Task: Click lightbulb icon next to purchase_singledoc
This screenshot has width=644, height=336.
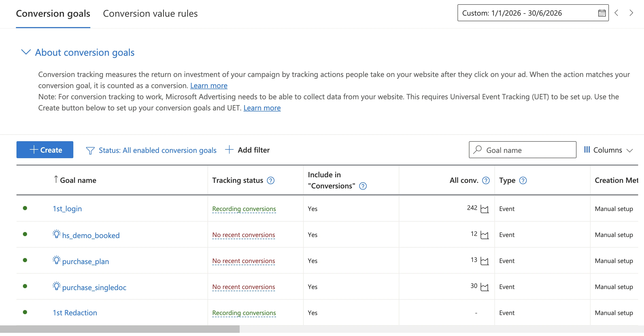Action: pyautogui.click(x=56, y=286)
